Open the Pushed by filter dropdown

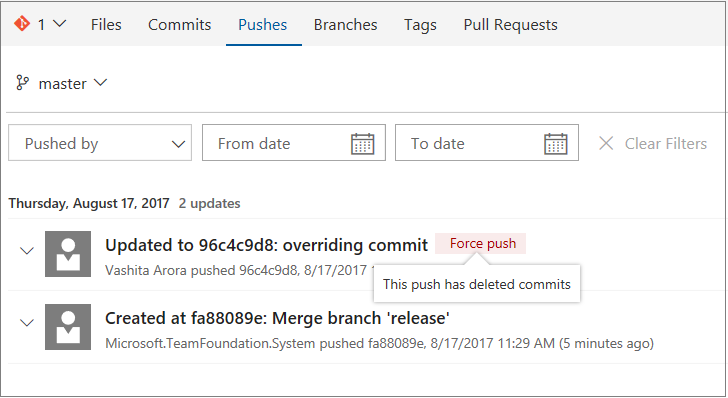coord(100,143)
